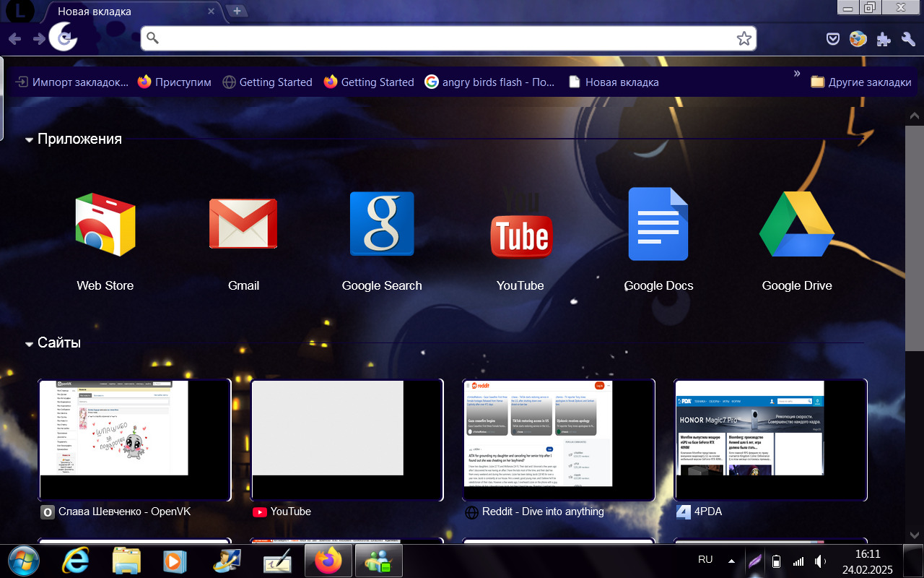The image size is (924, 578).
Task: Open the Web Store app
Action: 105,225
